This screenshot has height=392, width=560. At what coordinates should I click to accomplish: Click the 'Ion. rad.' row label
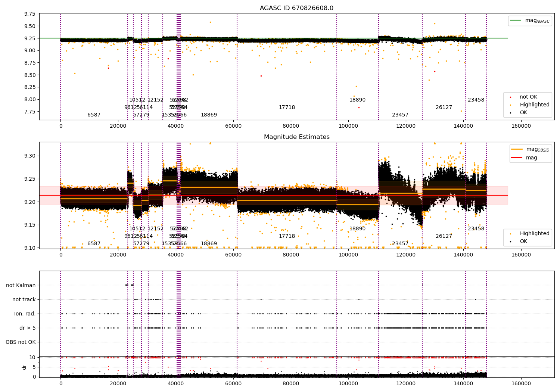tap(25, 314)
